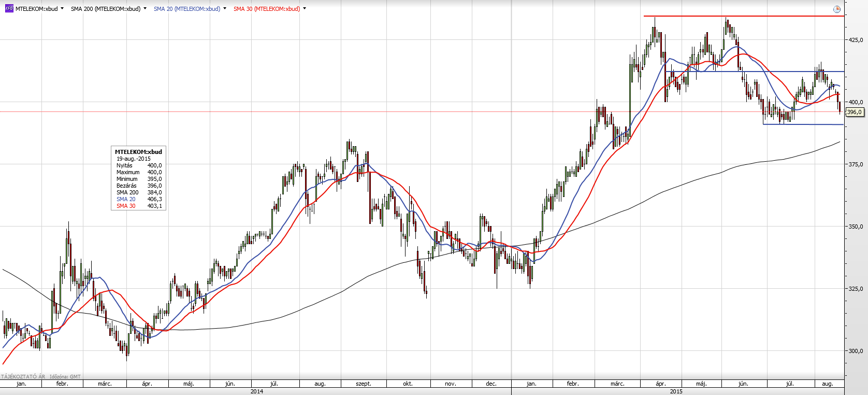Click the Időzóna: GMT timezone text
868x395 pixels.
[65, 377]
